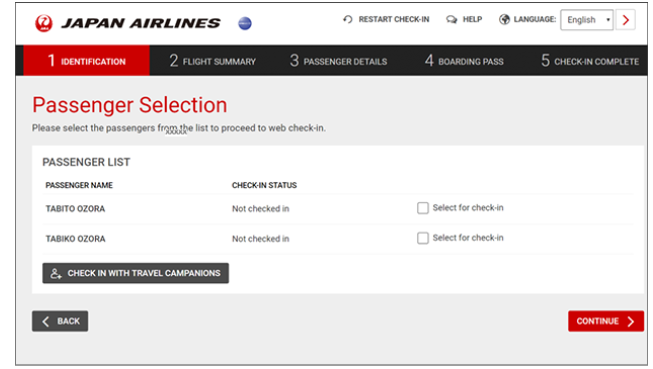Go to Flight Summary step
Viewport: 653px width, 369px height.
click(x=213, y=61)
